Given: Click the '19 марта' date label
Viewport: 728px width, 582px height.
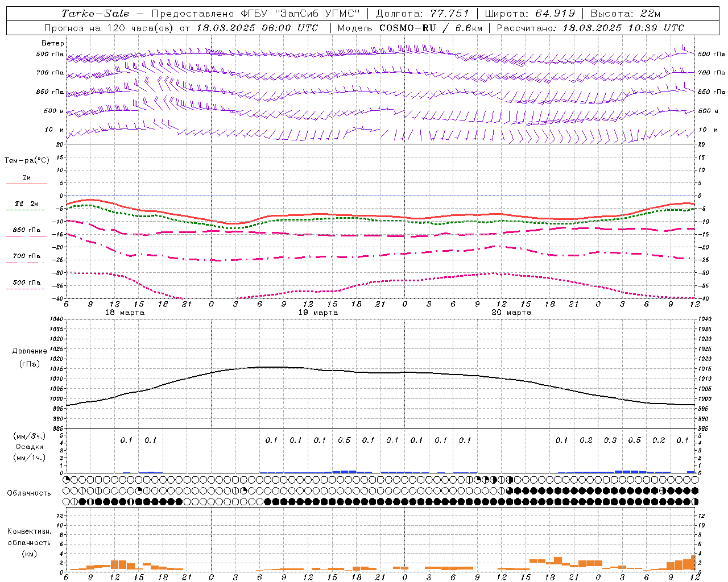Looking at the screenshot, I should [x=318, y=313].
